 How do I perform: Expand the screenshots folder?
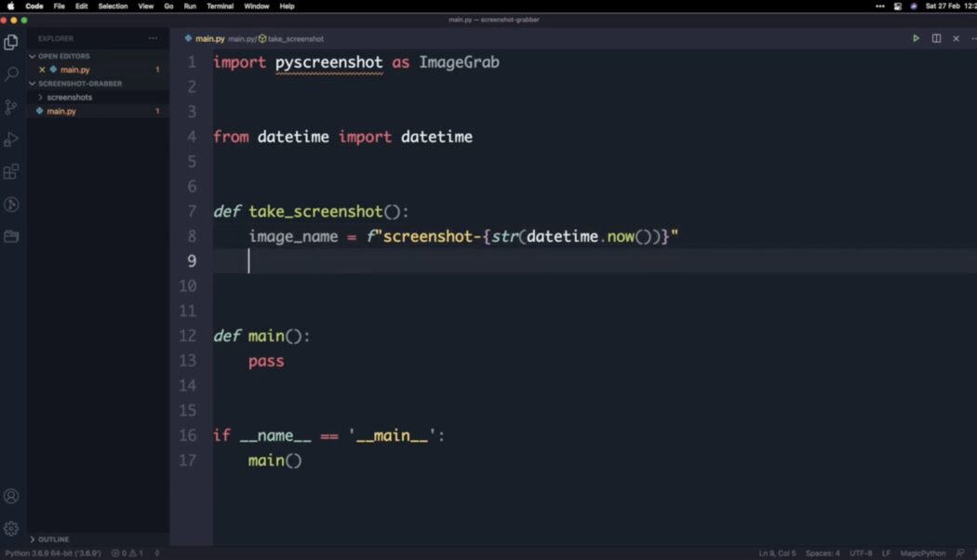(69, 97)
